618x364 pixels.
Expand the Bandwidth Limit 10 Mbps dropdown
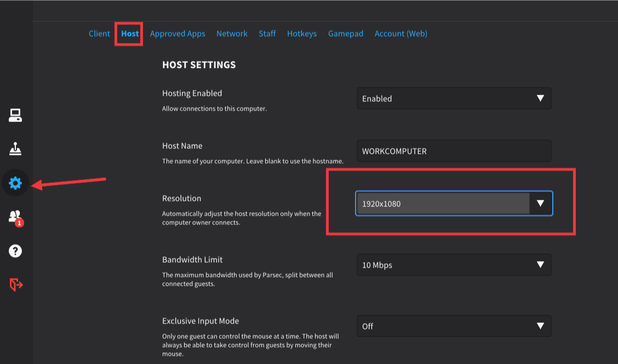click(x=454, y=265)
